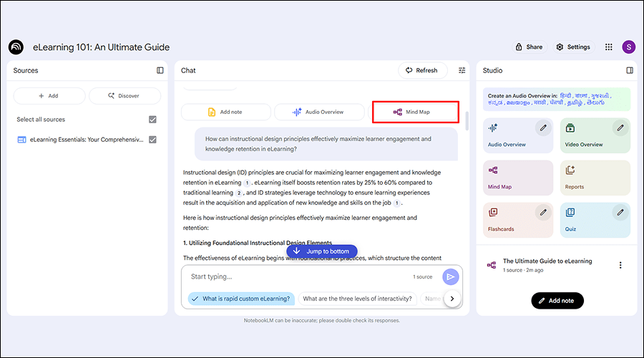Uncheck the eLearning Essentials source checkbox
Image resolution: width=644 pixels, height=358 pixels.
(x=152, y=140)
